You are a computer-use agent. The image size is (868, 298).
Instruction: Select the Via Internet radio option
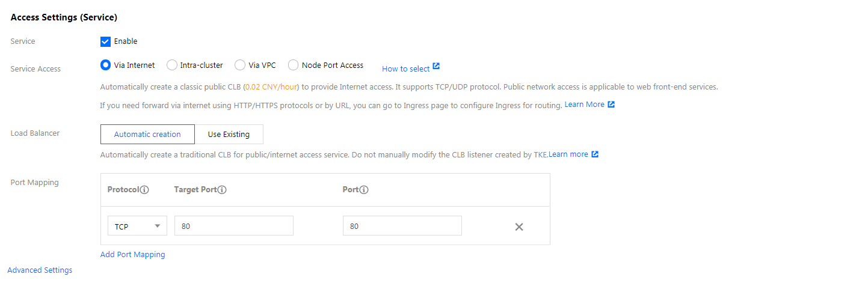(105, 65)
